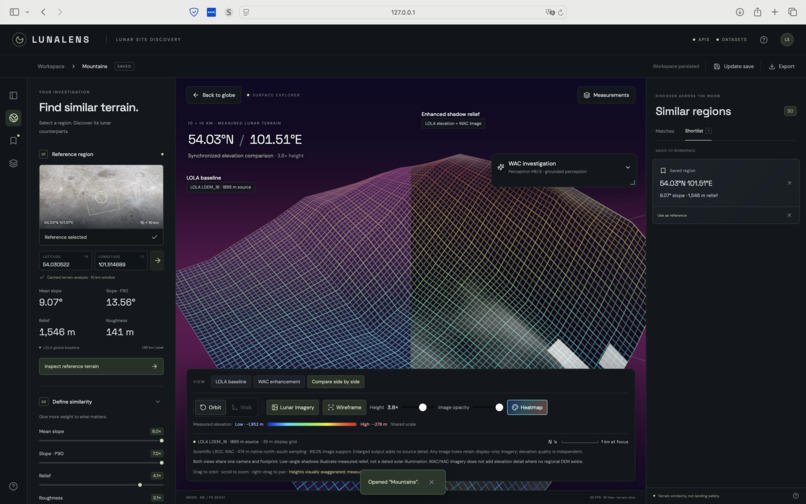Click the Safari sidebar toggle icon

pos(14,12)
